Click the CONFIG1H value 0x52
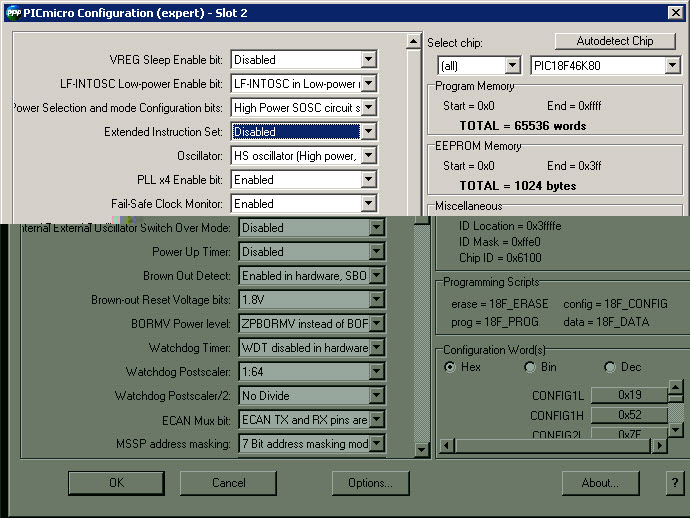The height and width of the screenshot is (518, 690). (x=629, y=415)
